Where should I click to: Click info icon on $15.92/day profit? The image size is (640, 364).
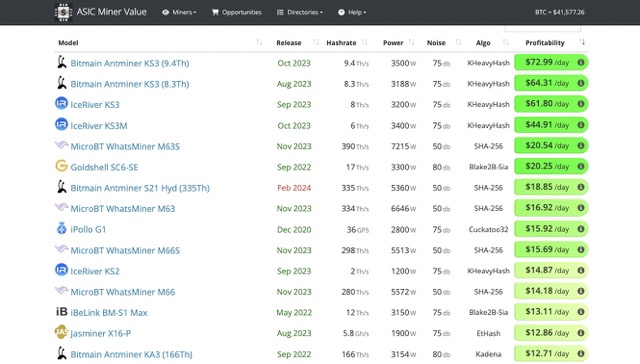click(581, 229)
